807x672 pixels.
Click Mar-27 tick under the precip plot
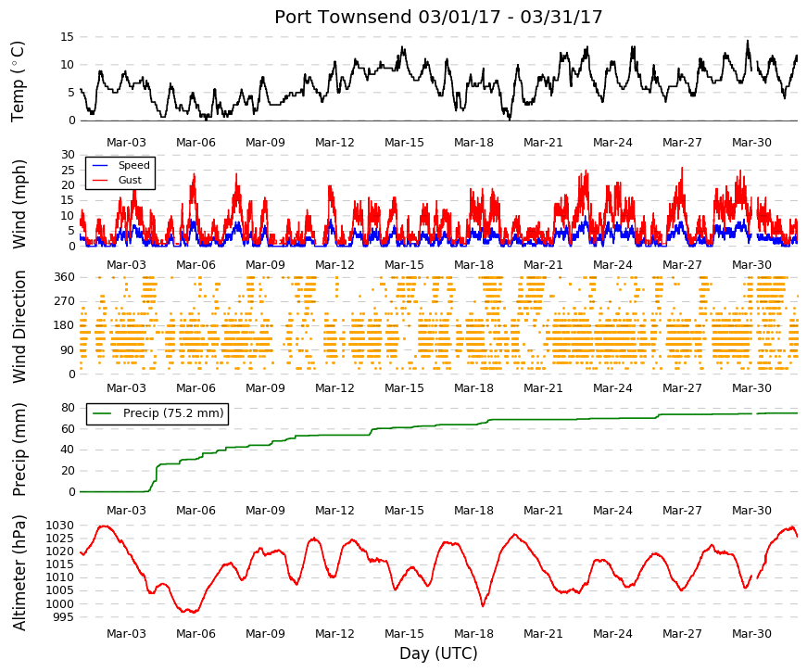coord(682,511)
